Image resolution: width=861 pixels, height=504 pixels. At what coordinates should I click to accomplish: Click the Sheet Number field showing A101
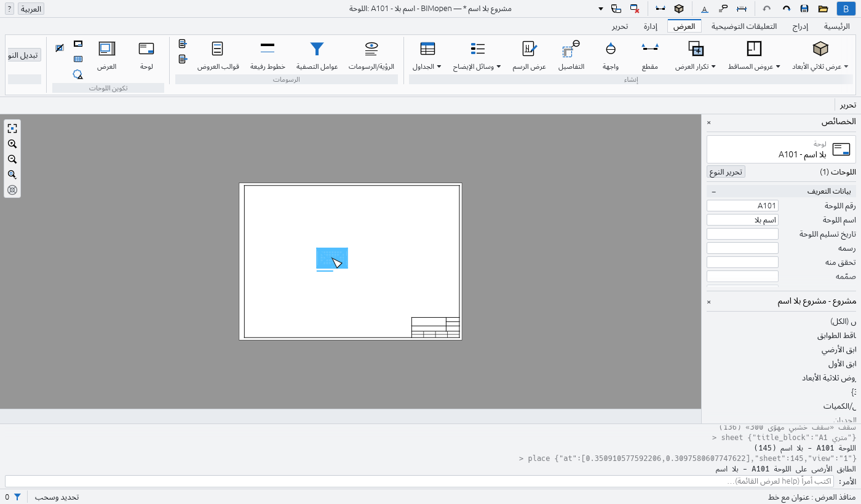[742, 206]
